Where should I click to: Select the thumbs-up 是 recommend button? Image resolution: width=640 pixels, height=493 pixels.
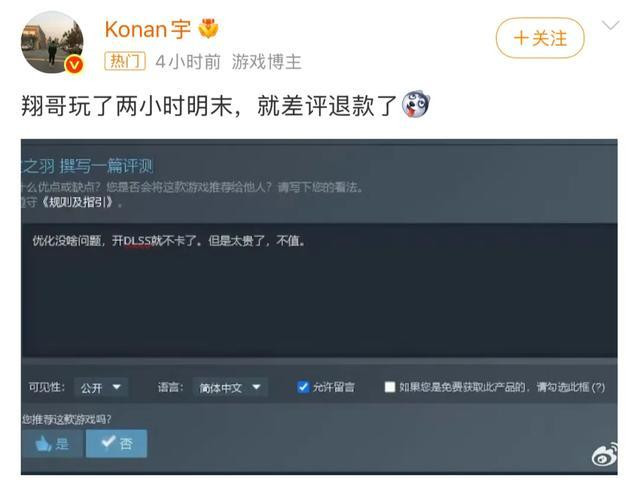point(53,443)
